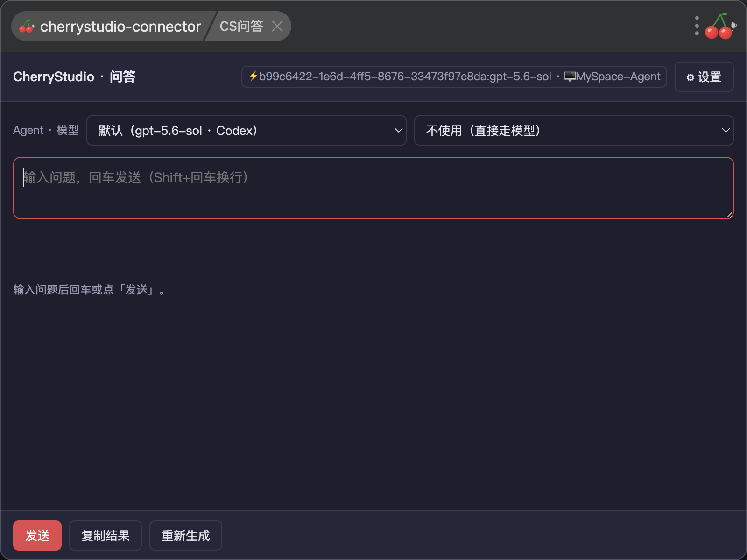The width and height of the screenshot is (747, 560).
Task: Grab the textarea resize handle corner
Action: (729, 215)
